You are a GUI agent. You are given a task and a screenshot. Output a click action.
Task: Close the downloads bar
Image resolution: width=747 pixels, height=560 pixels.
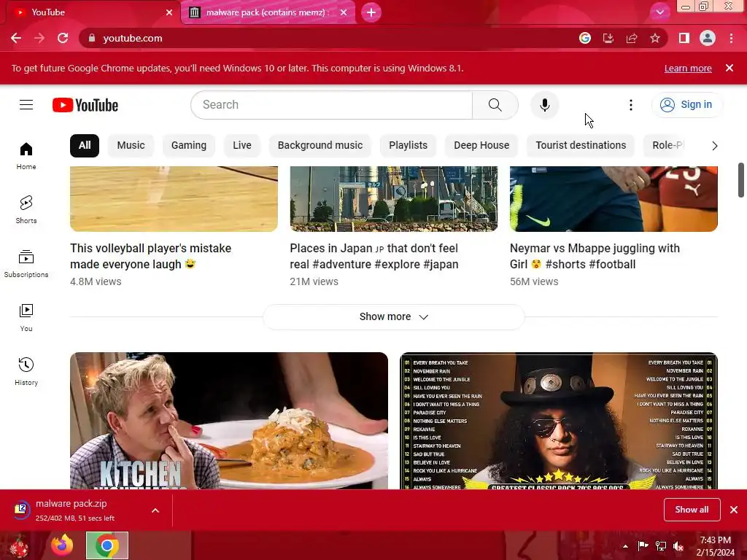(734, 510)
